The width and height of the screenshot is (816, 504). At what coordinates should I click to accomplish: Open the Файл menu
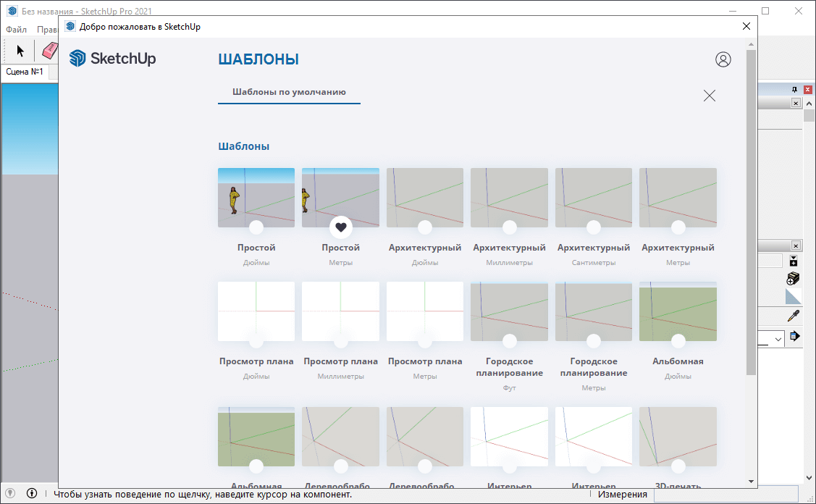16,30
